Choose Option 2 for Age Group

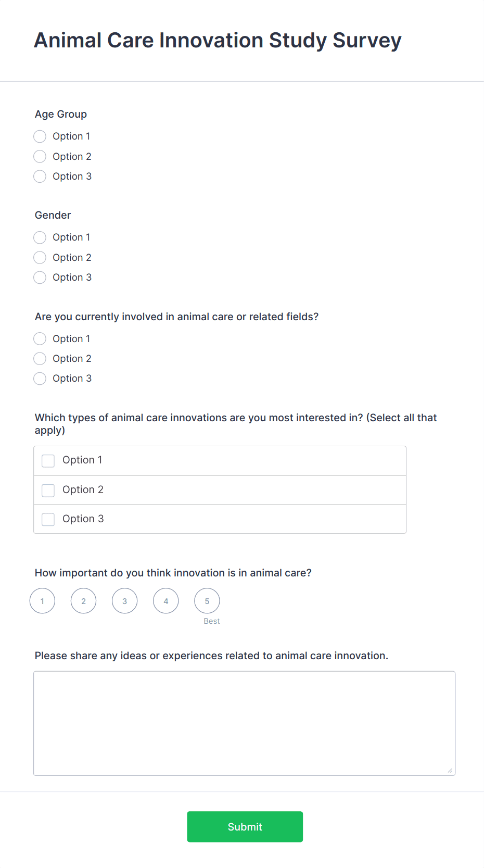[40, 156]
